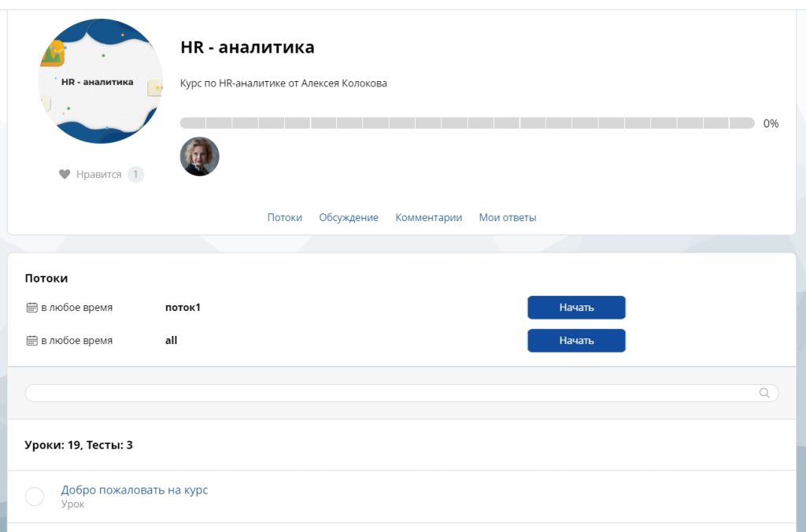The image size is (806, 532).
Task: Switch to the Потоки tab
Action: [x=285, y=217]
